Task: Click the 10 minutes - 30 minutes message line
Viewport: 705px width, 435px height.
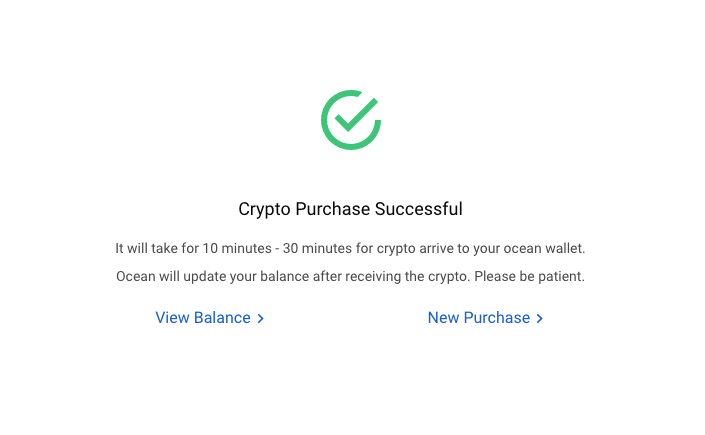Action: pyautogui.click(x=350, y=248)
